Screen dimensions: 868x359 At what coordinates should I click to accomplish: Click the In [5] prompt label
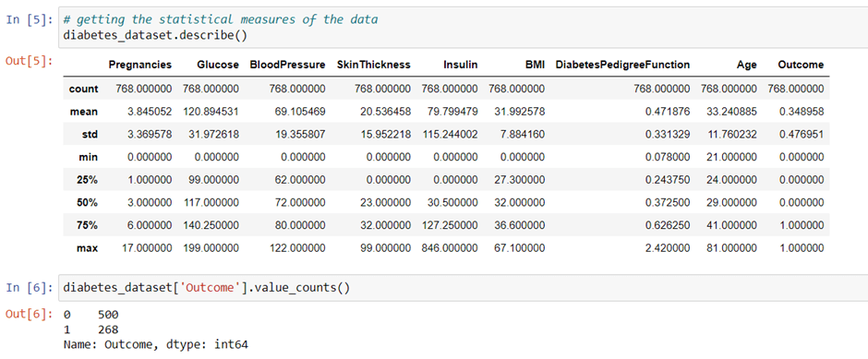(x=28, y=20)
